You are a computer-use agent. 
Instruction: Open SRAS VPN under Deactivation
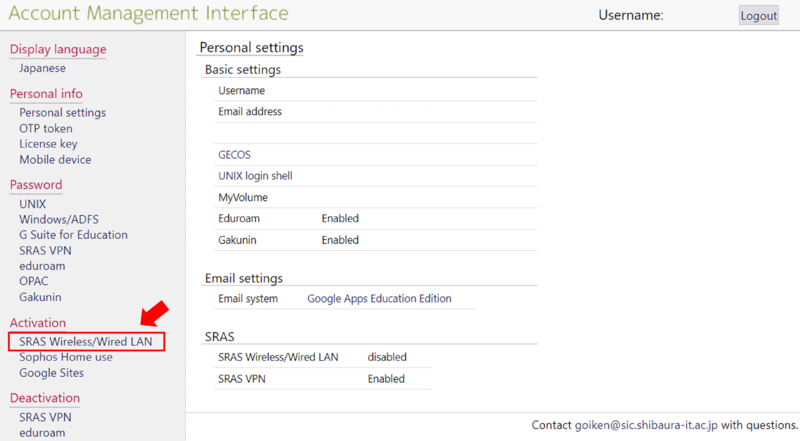click(x=45, y=417)
